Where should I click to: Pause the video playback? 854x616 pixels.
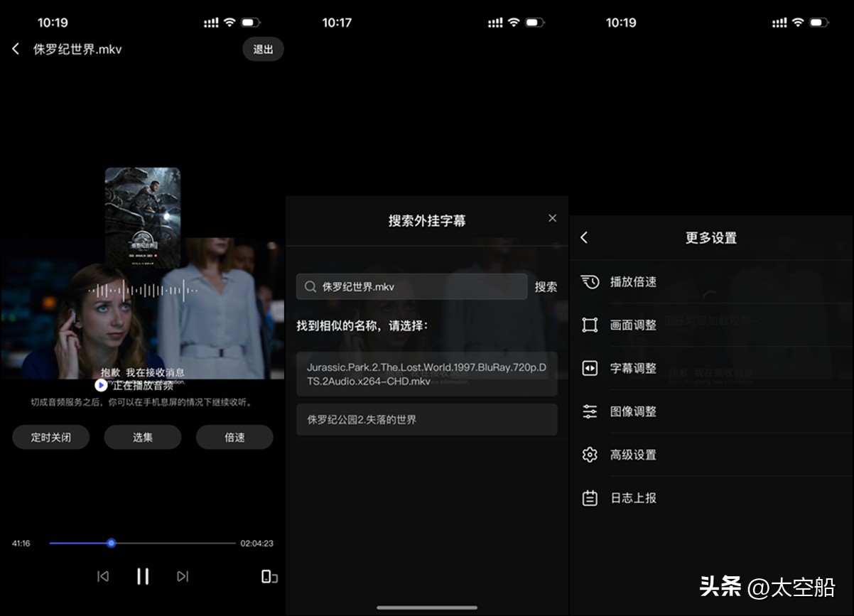(142, 576)
